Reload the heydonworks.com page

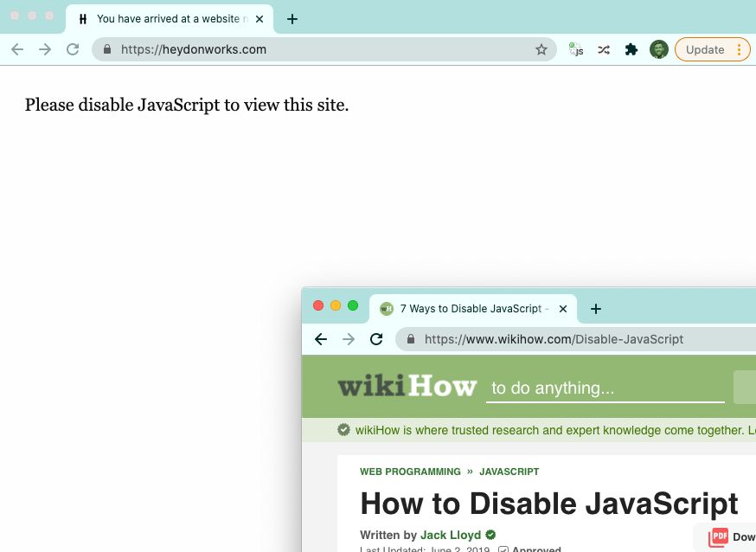[73, 49]
